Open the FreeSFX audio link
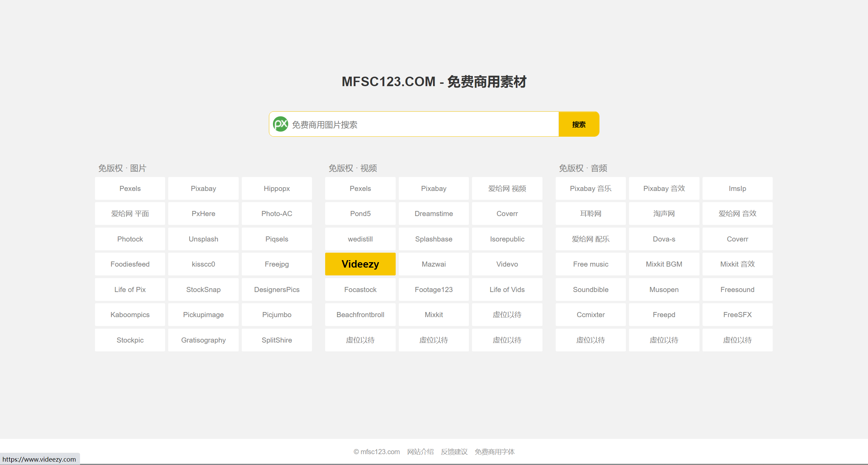 (x=737, y=314)
